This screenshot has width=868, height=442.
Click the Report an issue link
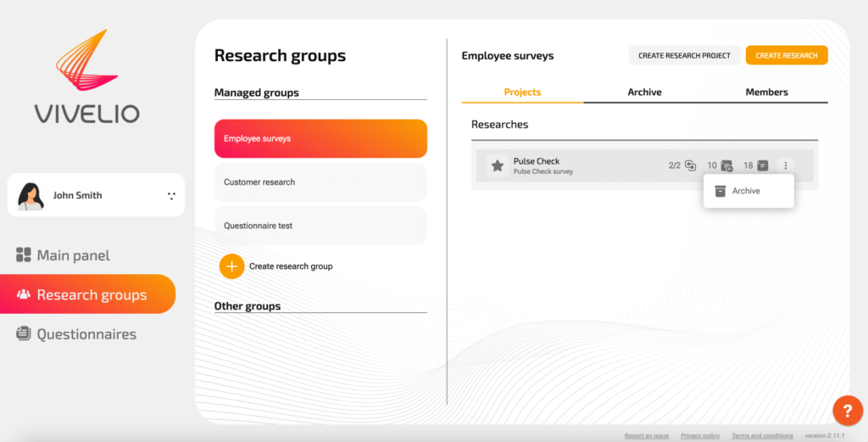tap(647, 436)
